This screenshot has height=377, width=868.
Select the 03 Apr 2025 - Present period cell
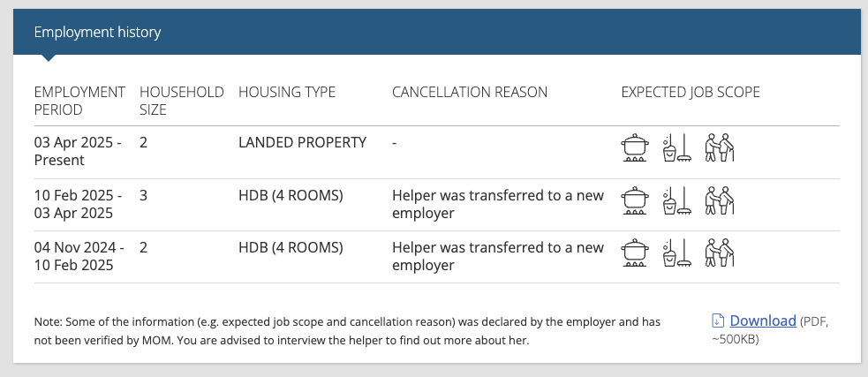[78, 151]
